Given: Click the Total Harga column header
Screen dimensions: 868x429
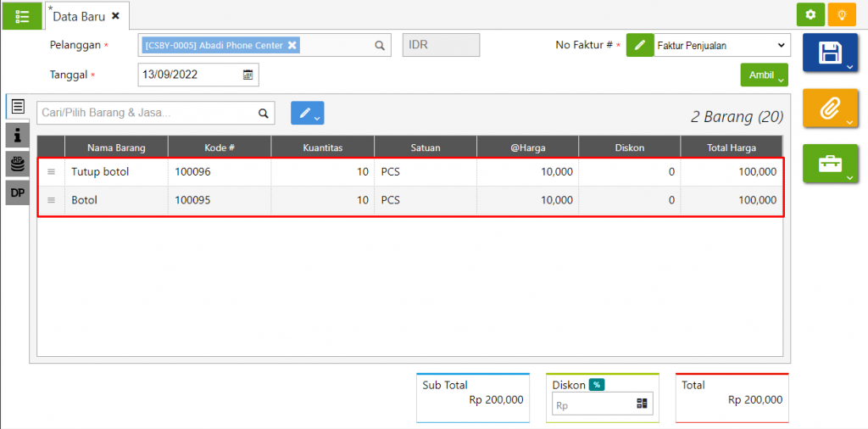Looking at the screenshot, I should pos(732,148).
